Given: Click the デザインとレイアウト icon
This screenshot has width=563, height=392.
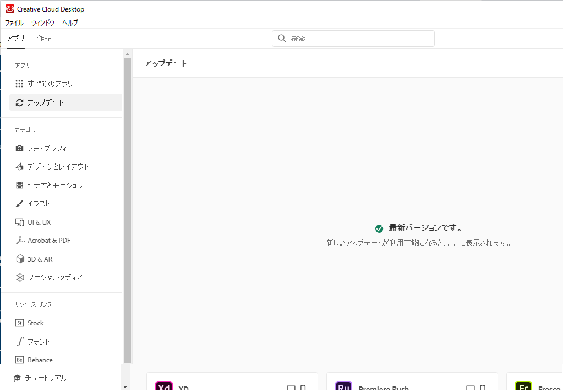Looking at the screenshot, I should 19,167.
